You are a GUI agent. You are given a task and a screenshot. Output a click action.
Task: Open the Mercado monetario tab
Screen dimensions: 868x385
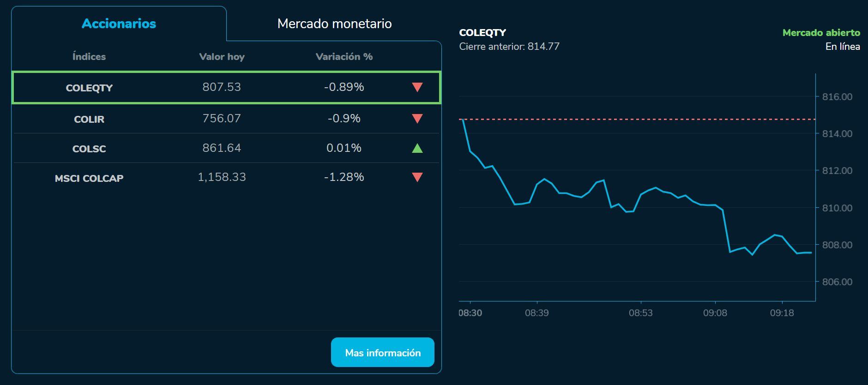[x=334, y=24]
